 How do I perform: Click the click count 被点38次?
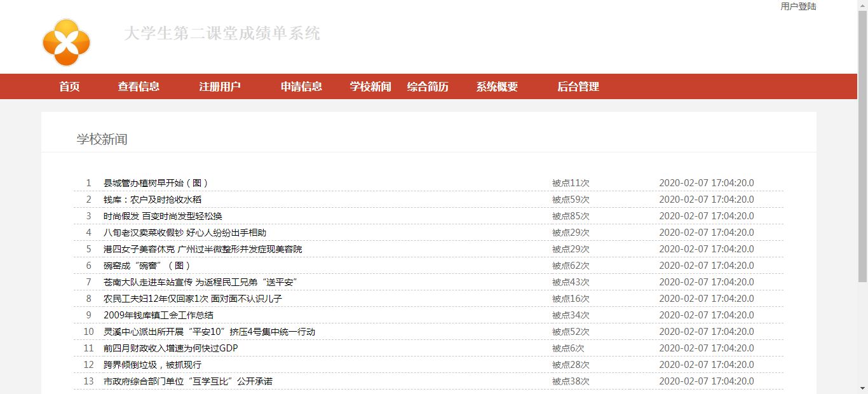tap(571, 381)
